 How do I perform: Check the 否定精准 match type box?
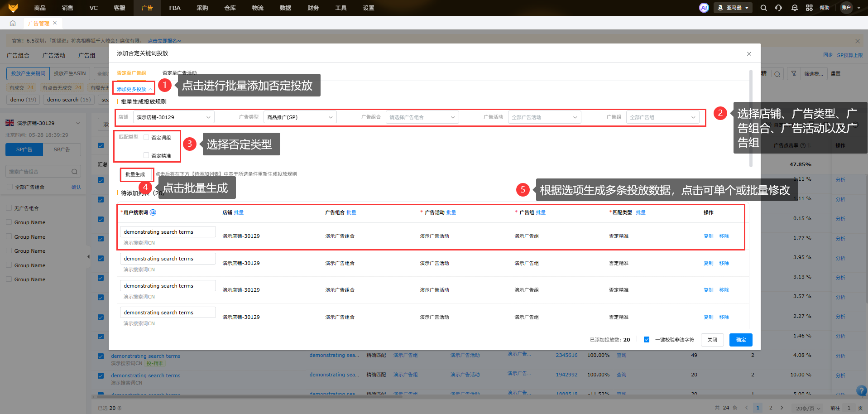click(146, 155)
